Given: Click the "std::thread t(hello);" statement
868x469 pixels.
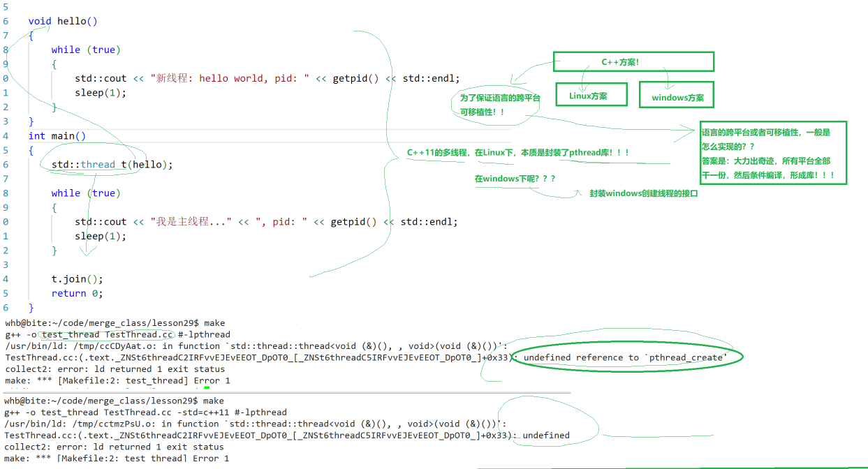Looking at the screenshot, I should [112, 165].
